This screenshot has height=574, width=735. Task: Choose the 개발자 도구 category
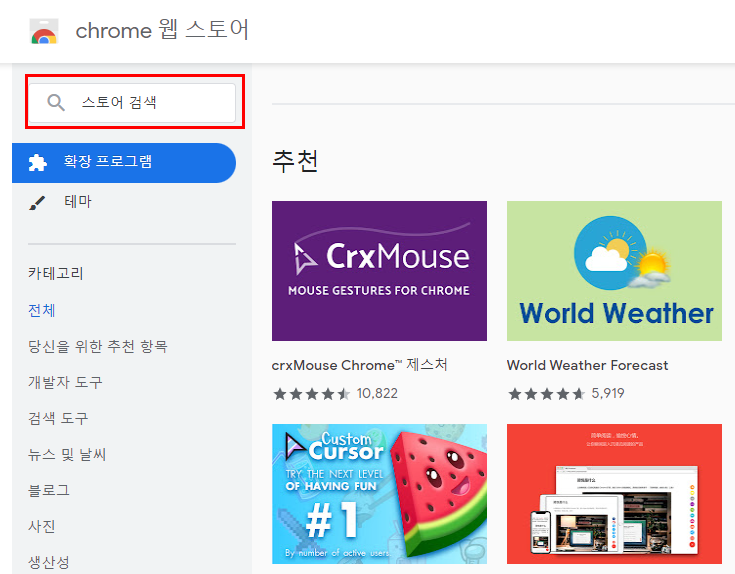65,382
